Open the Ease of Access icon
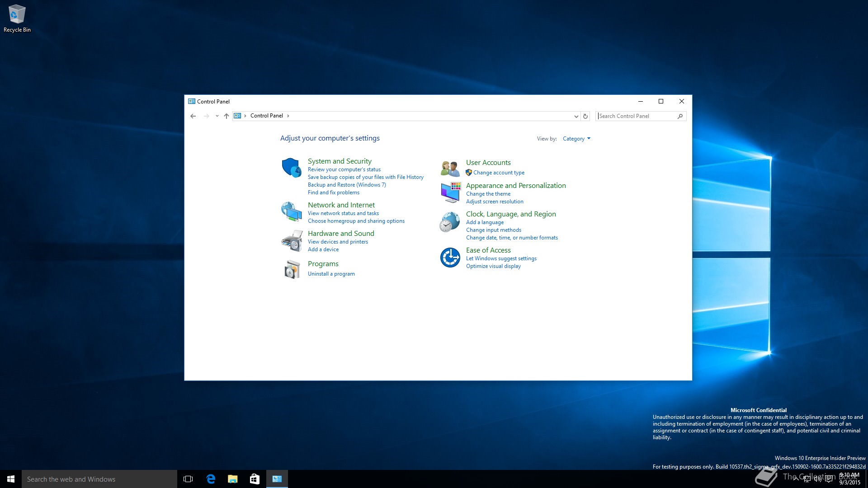Viewport: 868px width, 488px height. click(x=450, y=258)
